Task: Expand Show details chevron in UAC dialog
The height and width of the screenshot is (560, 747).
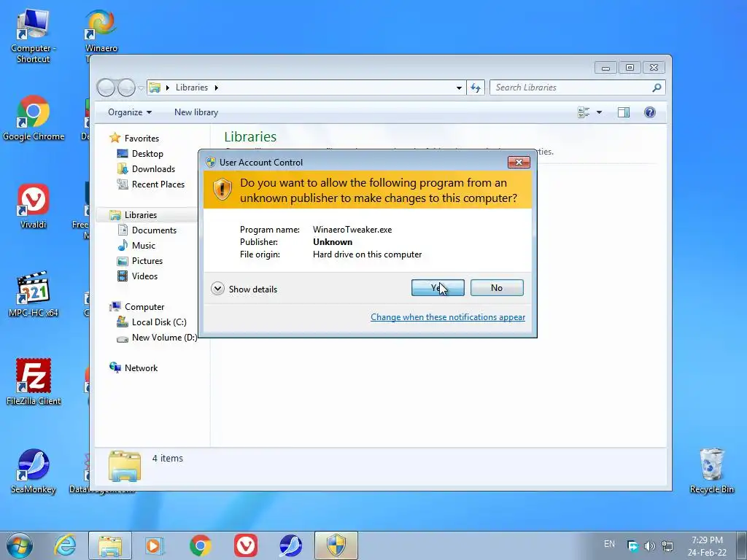Action: [x=217, y=289]
